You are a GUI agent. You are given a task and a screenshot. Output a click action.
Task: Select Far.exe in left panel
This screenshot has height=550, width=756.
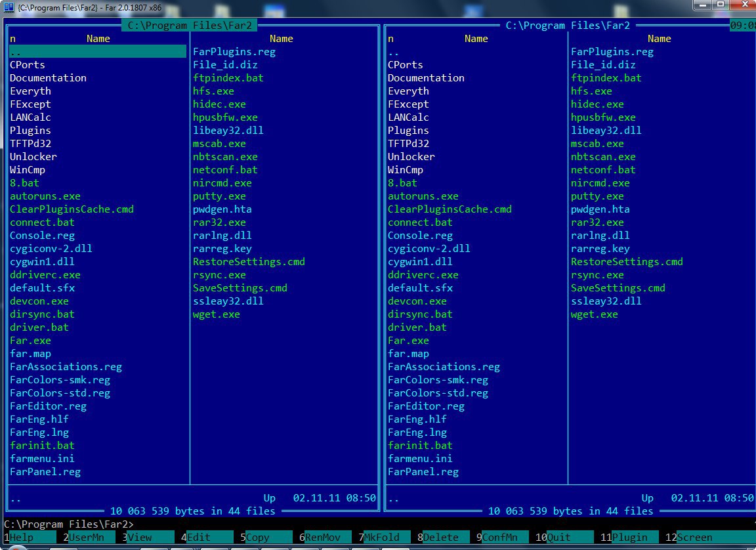pyautogui.click(x=30, y=341)
